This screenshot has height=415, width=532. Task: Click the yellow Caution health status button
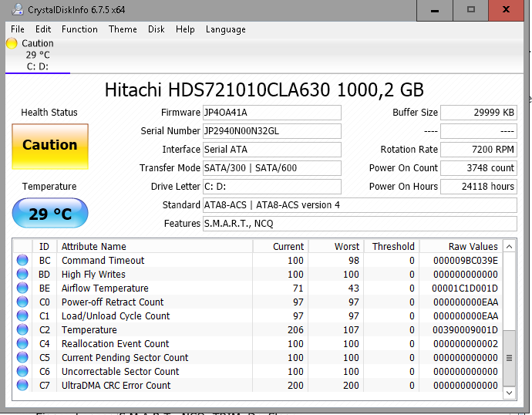point(50,147)
